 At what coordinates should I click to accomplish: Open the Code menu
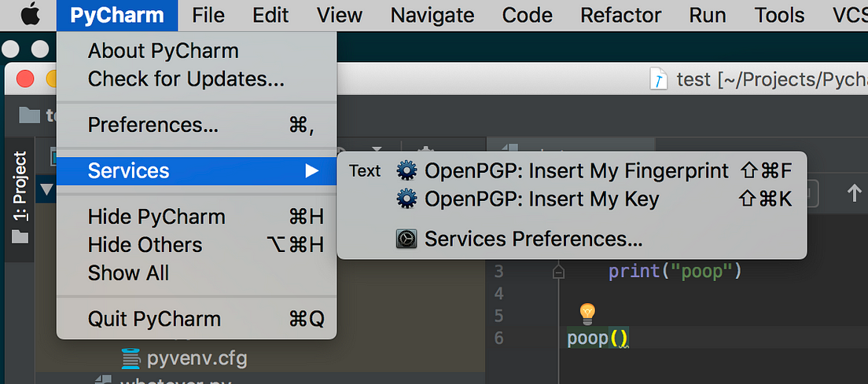click(527, 16)
